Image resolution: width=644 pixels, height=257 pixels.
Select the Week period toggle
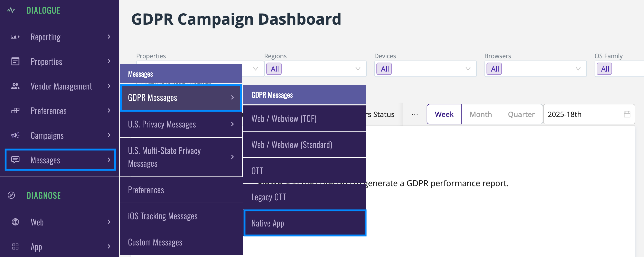444,114
